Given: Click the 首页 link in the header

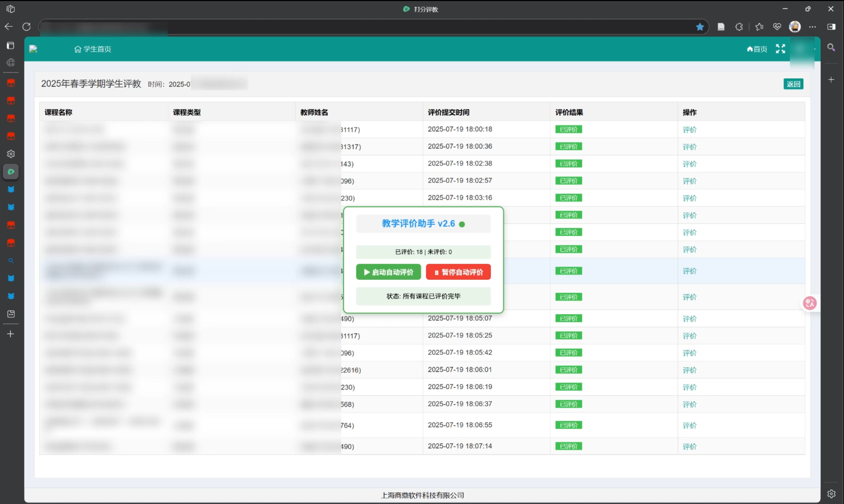Looking at the screenshot, I should tap(757, 49).
